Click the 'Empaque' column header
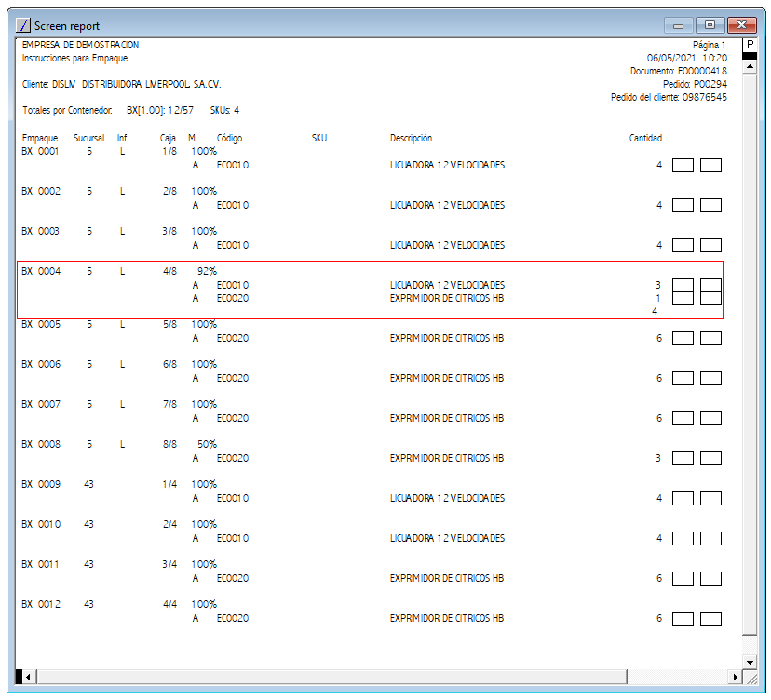 (40, 139)
